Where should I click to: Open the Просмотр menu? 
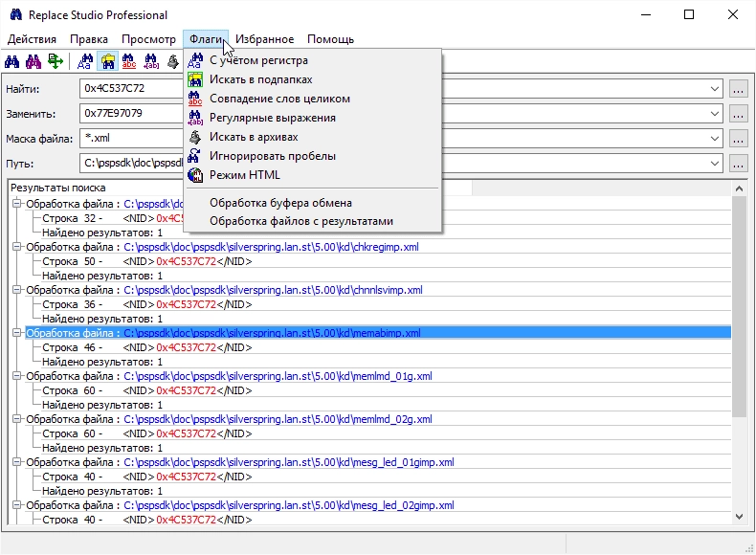148,39
